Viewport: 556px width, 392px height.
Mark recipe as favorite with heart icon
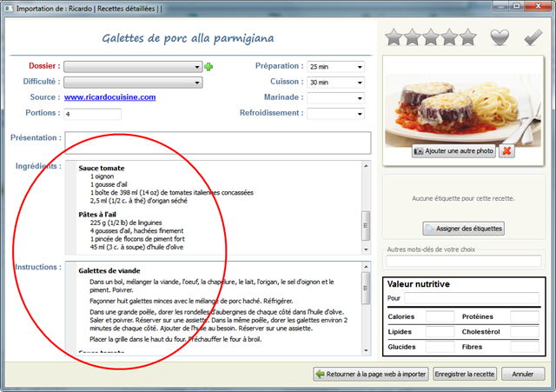tap(500, 37)
